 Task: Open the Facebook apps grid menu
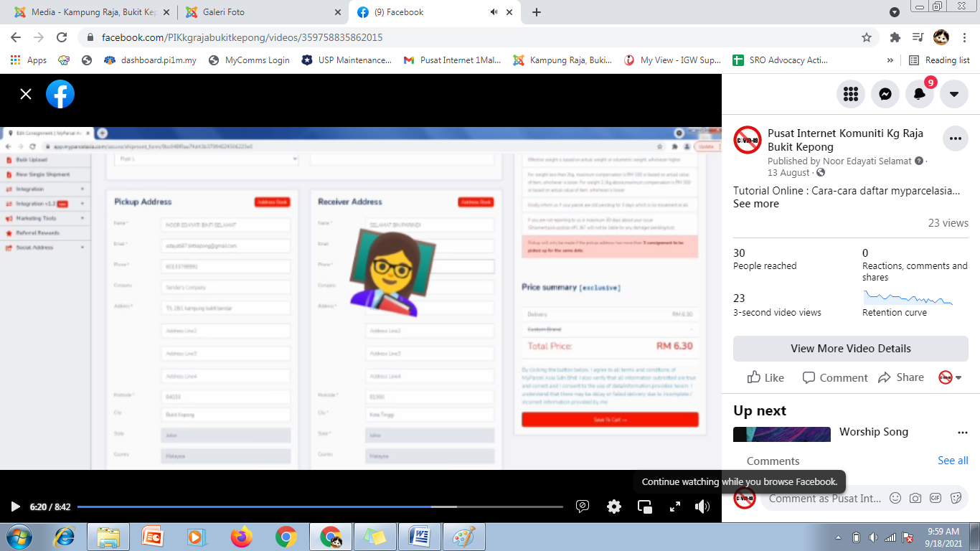851,94
